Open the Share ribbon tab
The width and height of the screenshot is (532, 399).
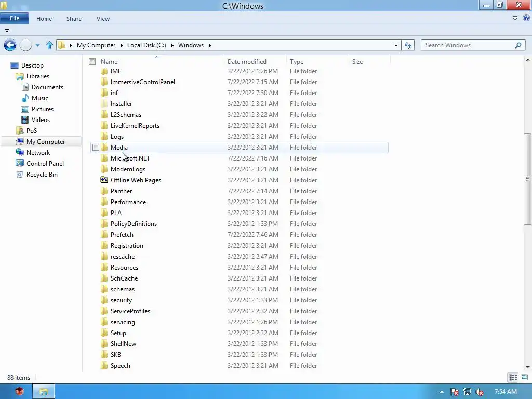click(x=74, y=19)
